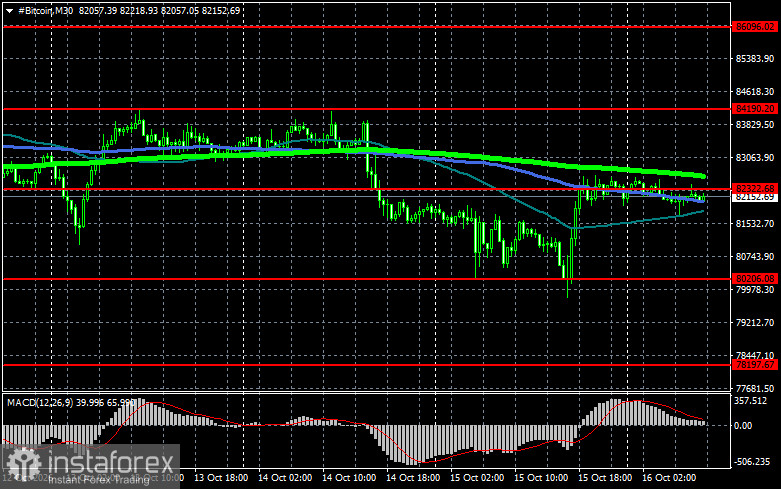Click the 80743.90 price axis value

click(755, 256)
